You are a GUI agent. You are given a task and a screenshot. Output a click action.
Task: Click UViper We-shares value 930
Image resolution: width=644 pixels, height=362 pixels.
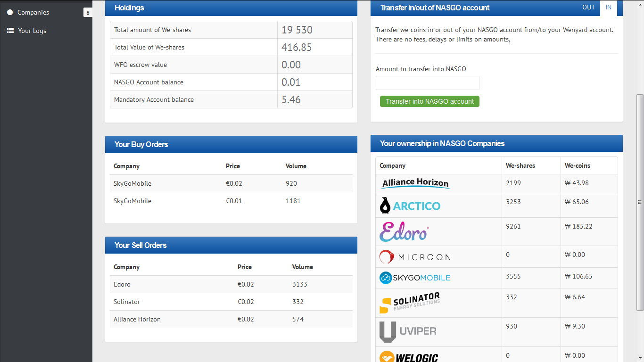click(x=512, y=326)
